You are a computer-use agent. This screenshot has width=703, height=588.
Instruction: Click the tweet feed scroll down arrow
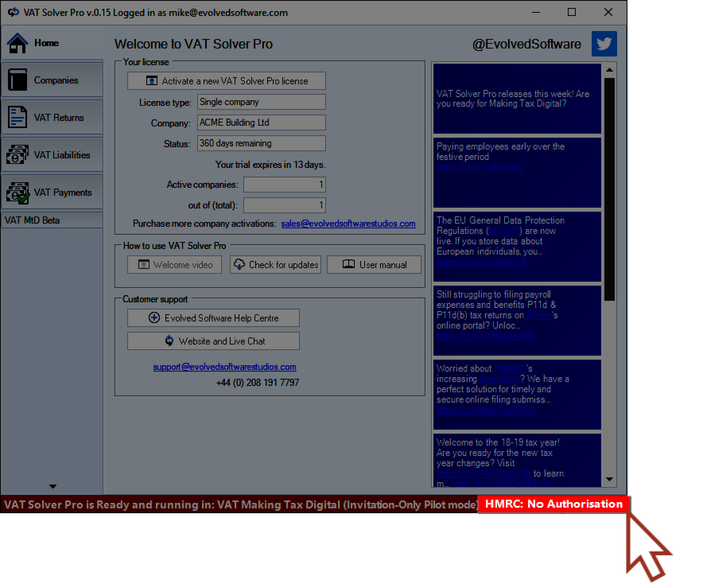pos(610,480)
